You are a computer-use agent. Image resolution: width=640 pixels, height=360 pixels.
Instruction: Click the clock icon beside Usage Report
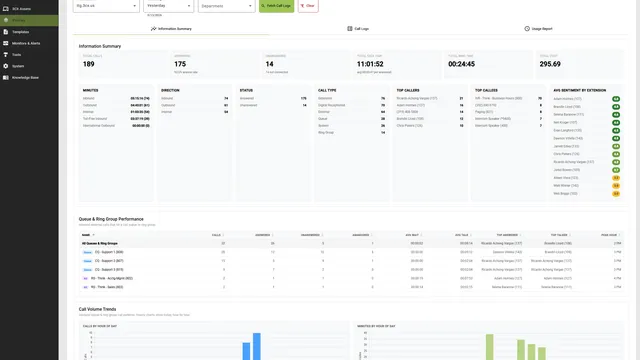coord(527,29)
